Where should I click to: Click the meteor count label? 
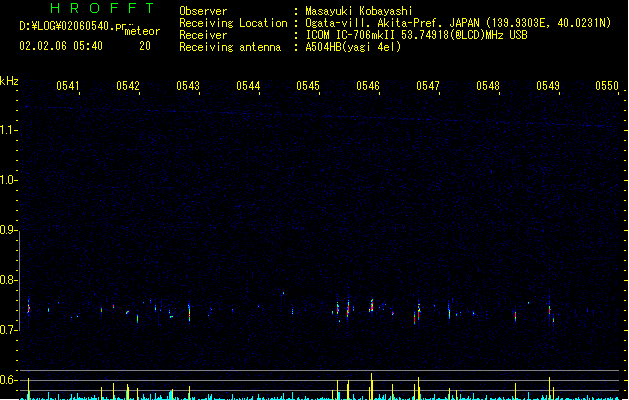pyautogui.click(x=142, y=31)
